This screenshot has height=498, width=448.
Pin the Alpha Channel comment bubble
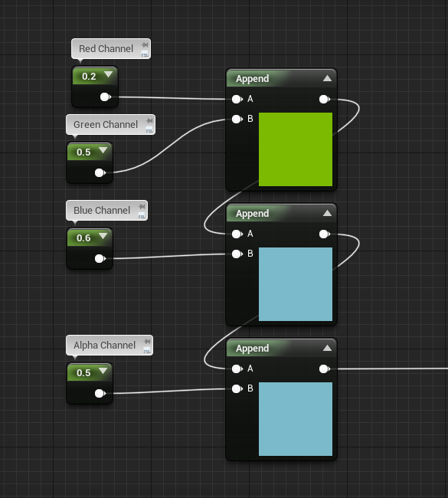point(147,341)
